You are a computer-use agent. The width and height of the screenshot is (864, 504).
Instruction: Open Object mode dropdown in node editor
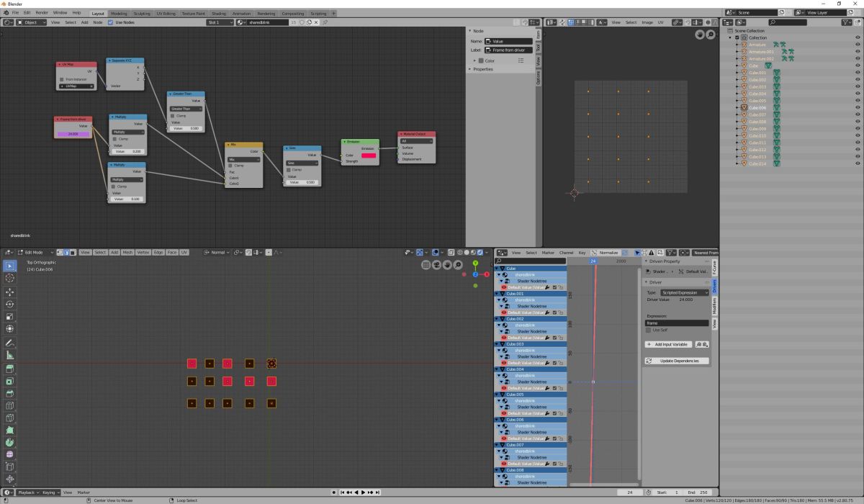(x=32, y=22)
